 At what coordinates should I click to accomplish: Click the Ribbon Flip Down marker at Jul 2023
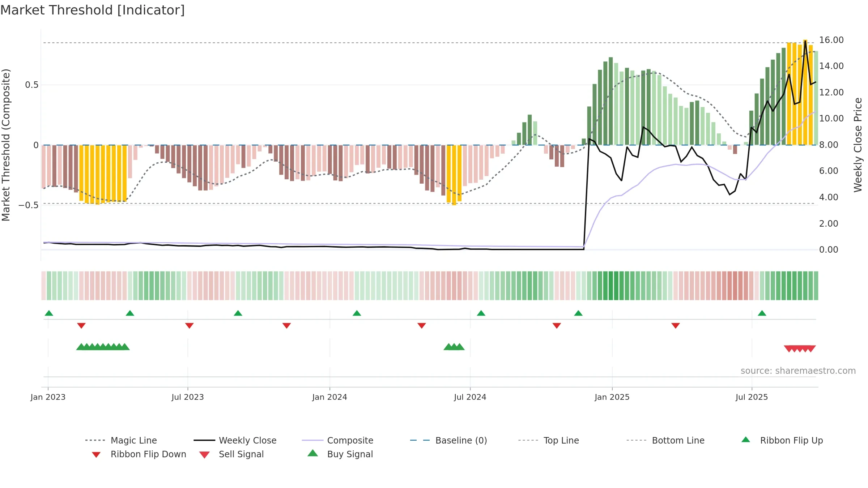pos(190,326)
